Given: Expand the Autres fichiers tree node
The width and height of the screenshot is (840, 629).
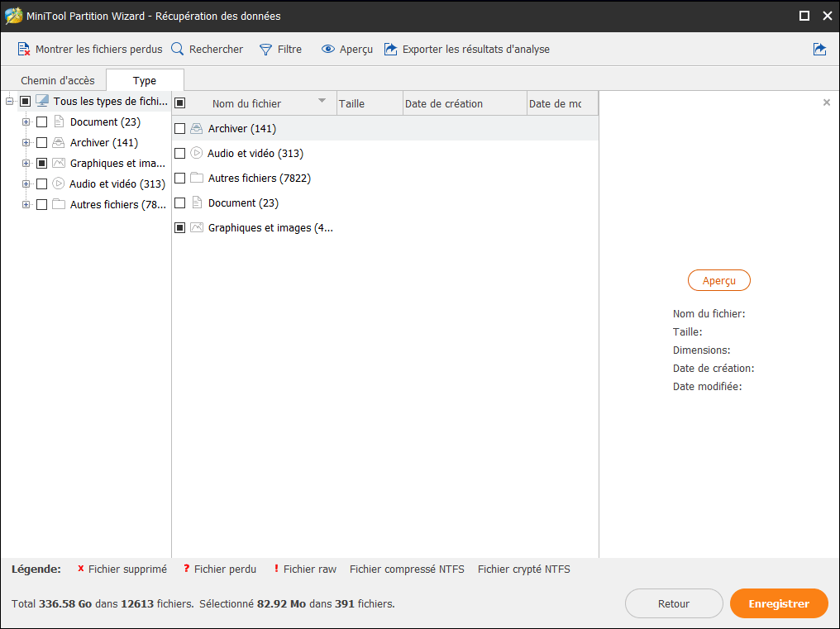Looking at the screenshot, I should point(26,205).
